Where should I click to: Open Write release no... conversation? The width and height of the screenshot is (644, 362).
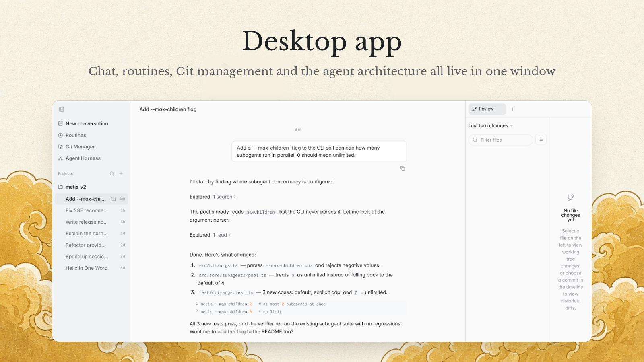click(x=91, y=222)
